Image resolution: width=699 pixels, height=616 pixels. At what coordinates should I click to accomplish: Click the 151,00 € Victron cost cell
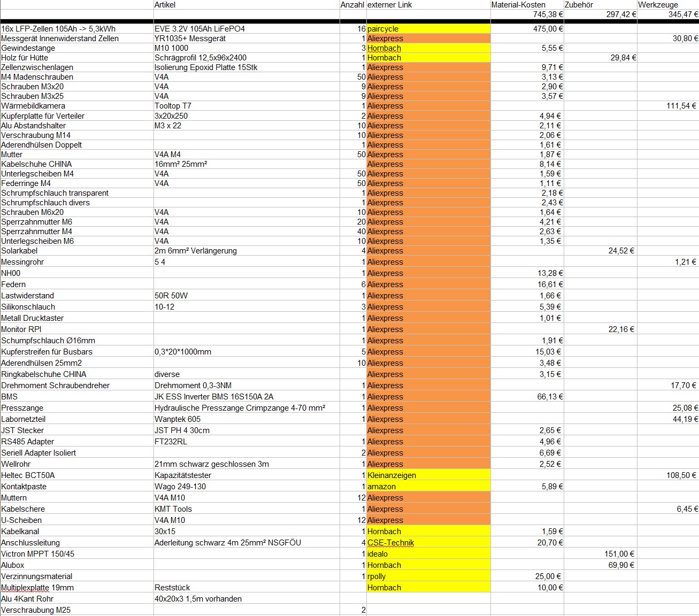[x=601, y=554]
